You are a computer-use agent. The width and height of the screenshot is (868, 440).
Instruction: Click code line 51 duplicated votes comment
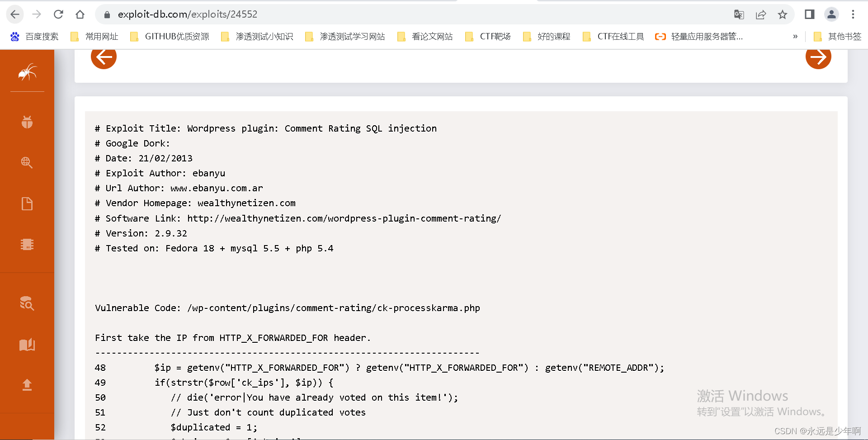click(231, 412)
